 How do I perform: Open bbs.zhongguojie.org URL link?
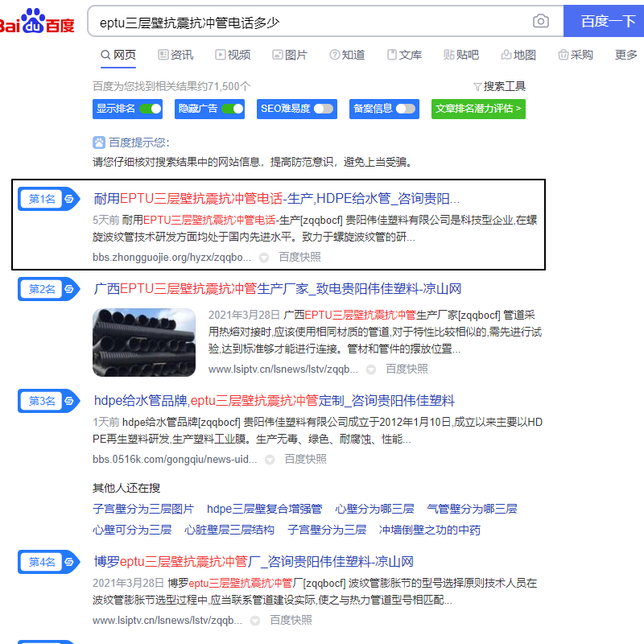[171, 258]
